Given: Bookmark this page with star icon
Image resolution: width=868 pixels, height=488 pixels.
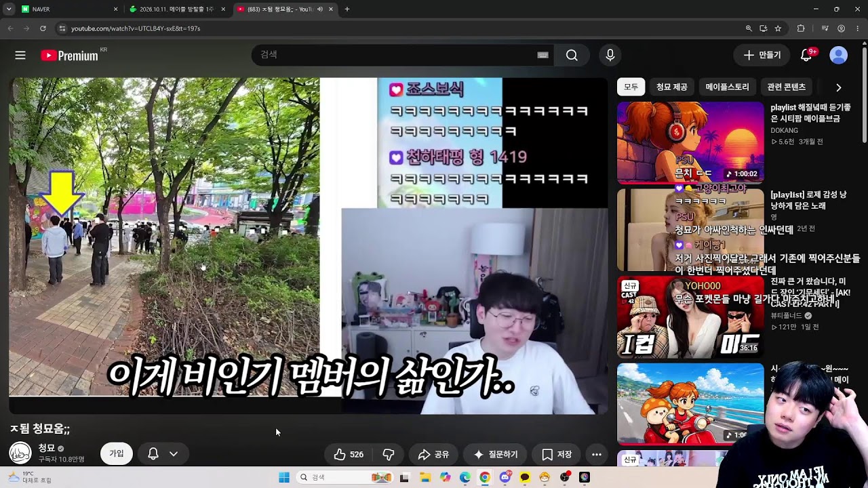Looking at the screenshot, I should tap(778, 28).
